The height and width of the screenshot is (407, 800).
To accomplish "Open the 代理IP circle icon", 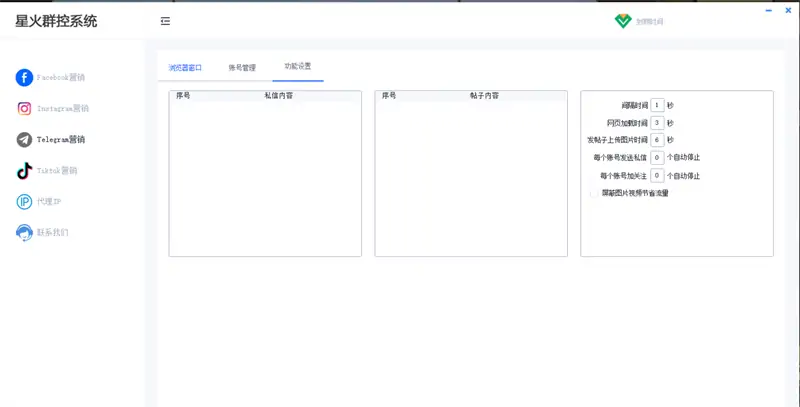I will click(24, 202).
